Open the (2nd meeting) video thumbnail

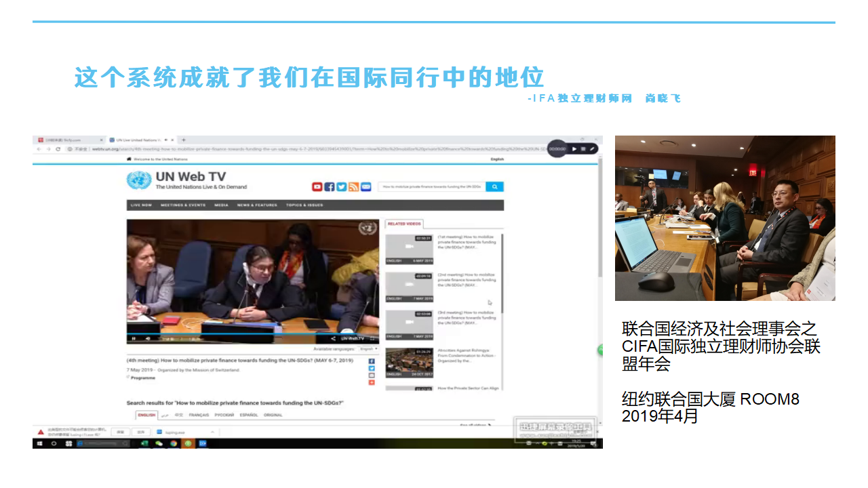409,287
